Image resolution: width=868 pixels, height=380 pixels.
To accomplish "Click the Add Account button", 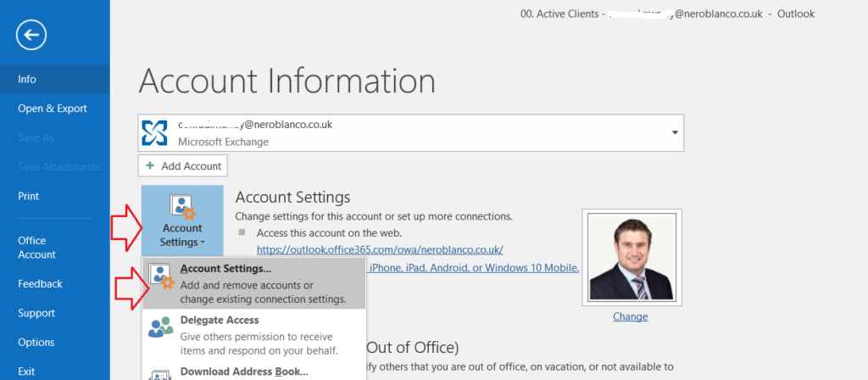I will coord(183,165).
